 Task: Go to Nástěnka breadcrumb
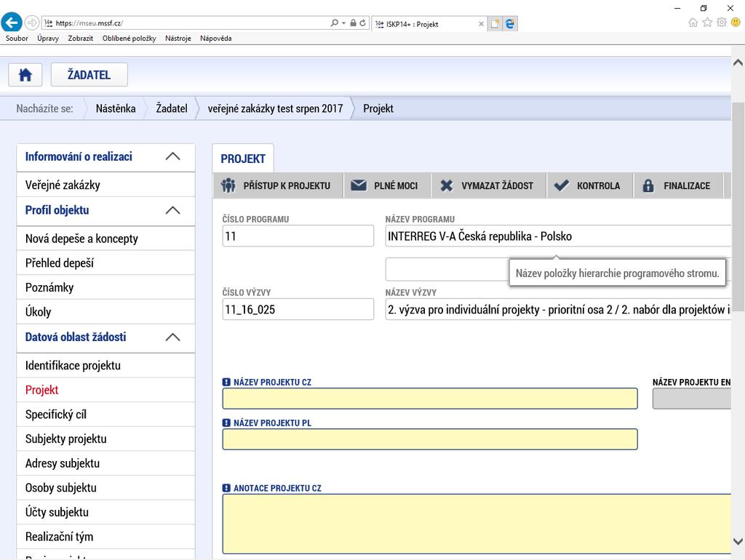click(x=116, y=108)
